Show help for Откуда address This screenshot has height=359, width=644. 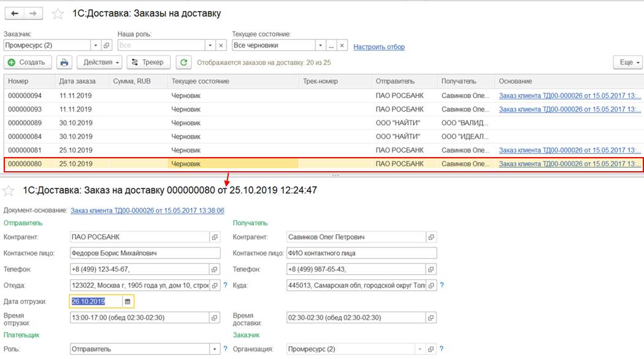point(225,285)
